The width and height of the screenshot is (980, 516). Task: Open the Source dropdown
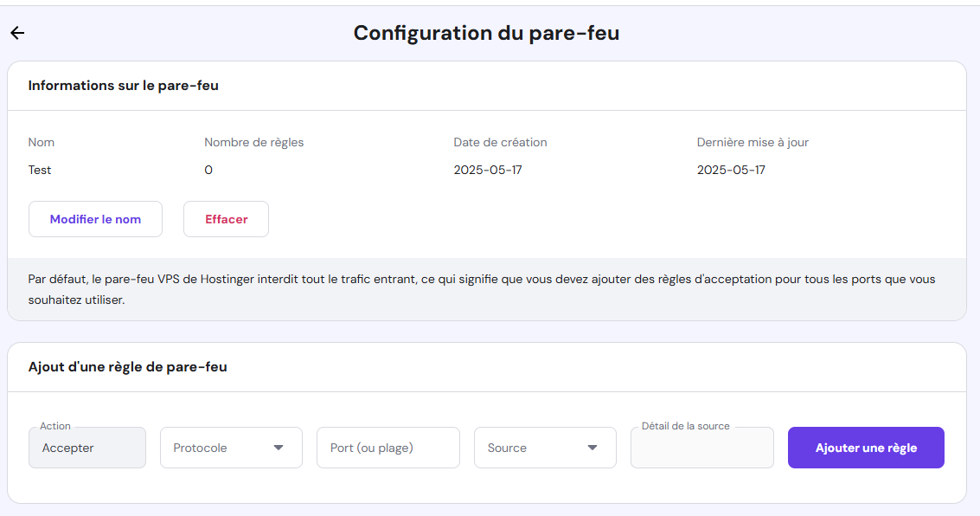(x=545, y=447)
